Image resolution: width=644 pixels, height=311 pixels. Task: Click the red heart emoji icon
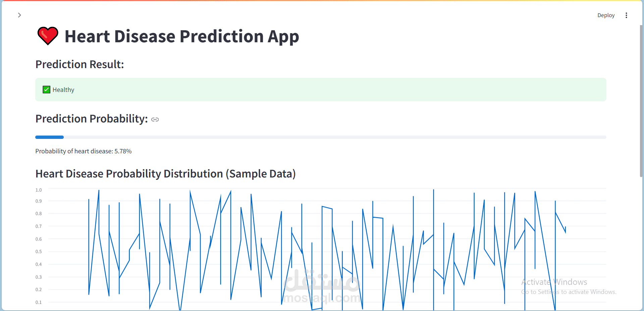coord(48,36)
